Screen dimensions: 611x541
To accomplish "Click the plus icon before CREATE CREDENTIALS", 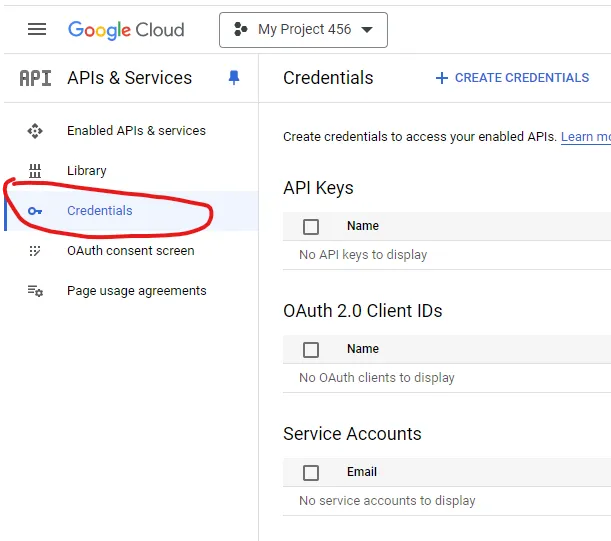I will tap(441, 78).
